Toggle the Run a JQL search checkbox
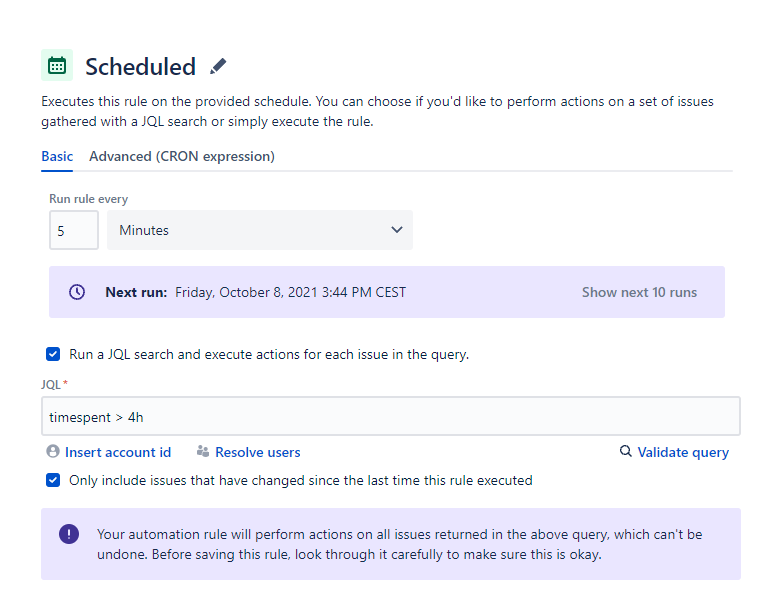759x598 pixels. pyautogui.click(x=53, y=354)
